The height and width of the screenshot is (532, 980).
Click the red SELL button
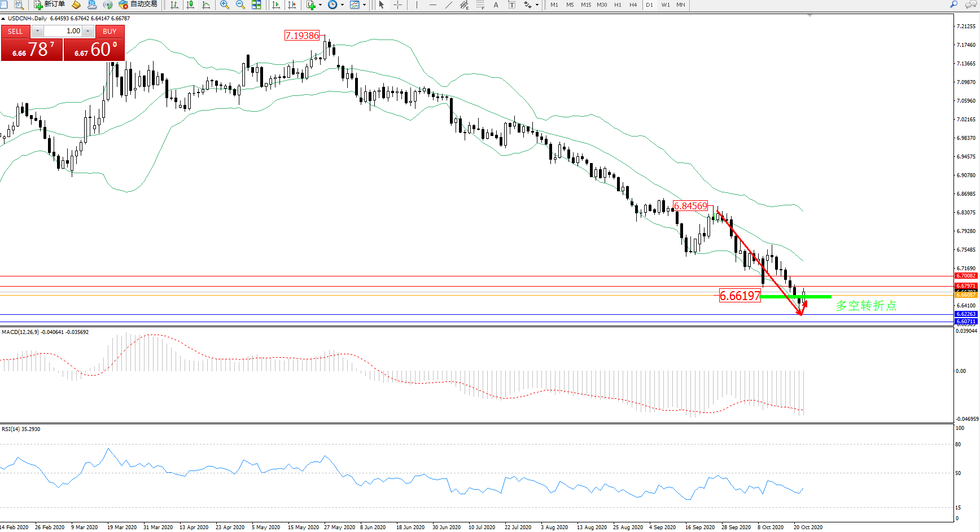[15, 32]
